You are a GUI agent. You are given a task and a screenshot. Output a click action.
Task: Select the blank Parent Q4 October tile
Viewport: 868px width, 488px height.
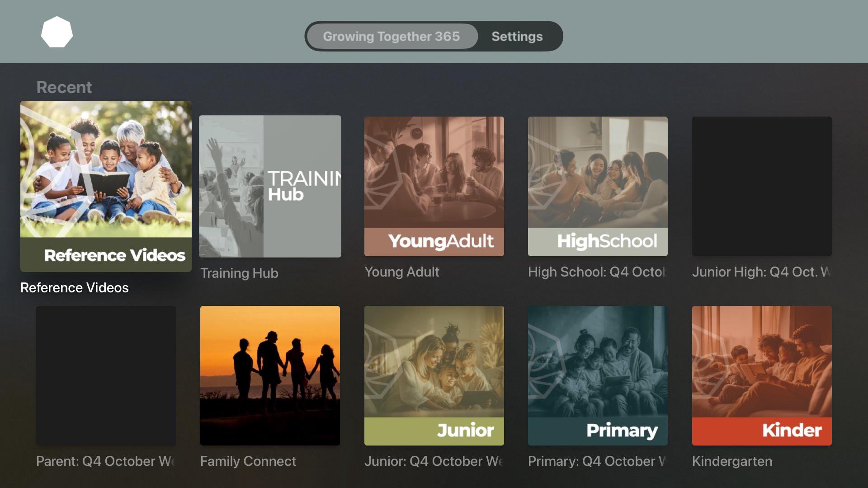[106, 375]
